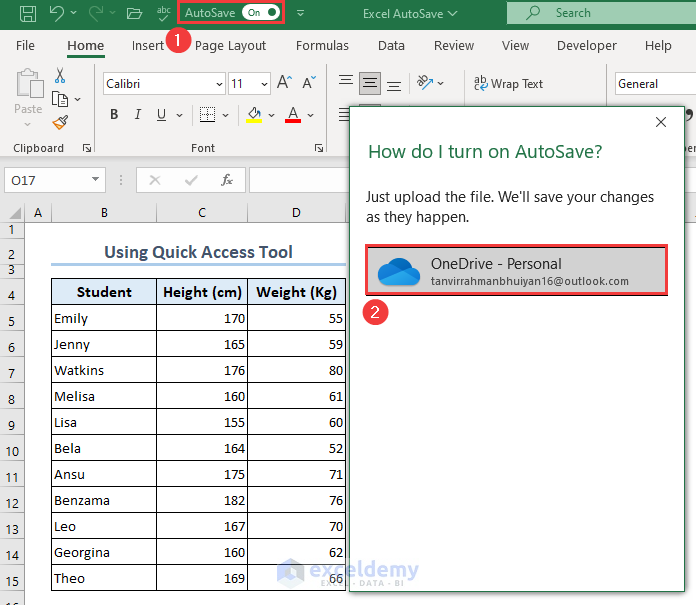Toggle Bold formatting

[114, 115]
